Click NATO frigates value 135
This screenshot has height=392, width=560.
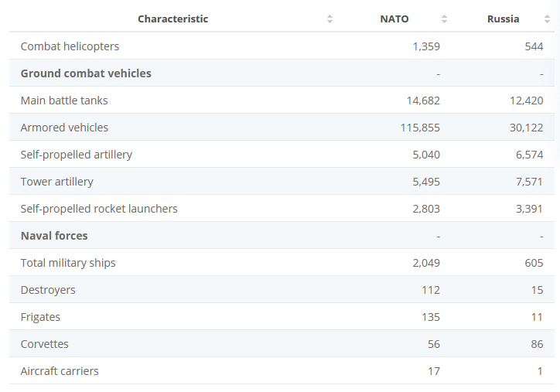click(431, 317)
